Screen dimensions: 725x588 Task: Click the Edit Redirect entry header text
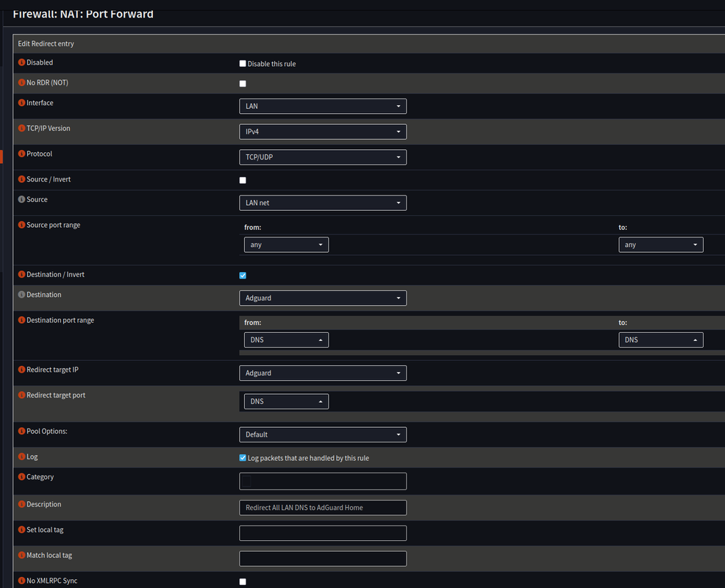46,43
